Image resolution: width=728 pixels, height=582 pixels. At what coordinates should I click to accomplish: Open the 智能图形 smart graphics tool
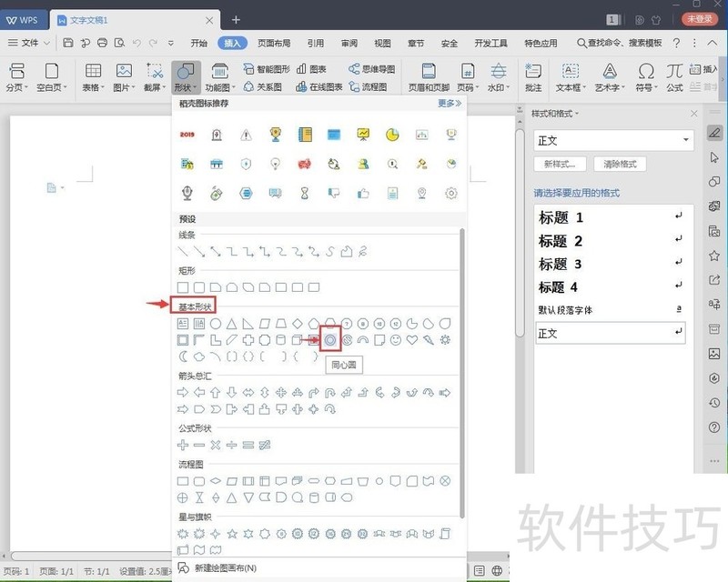click(267, 69)
